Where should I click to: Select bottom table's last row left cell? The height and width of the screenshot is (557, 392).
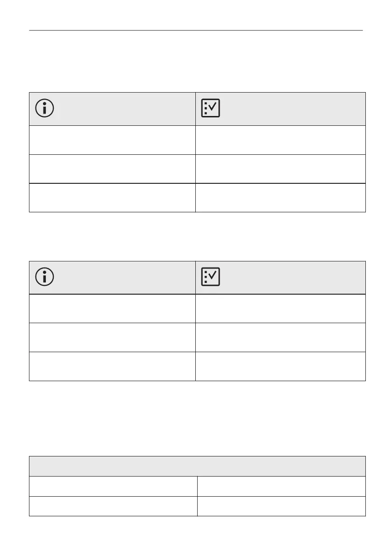click(113, 506)
